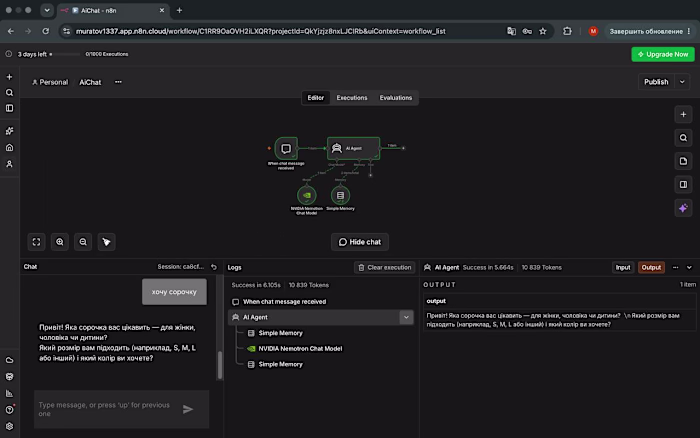Image resolution: width=700 pixels, height=438 pixels.
Task: Open settings gear at sidebar bottom
Action: pos(9,426)
